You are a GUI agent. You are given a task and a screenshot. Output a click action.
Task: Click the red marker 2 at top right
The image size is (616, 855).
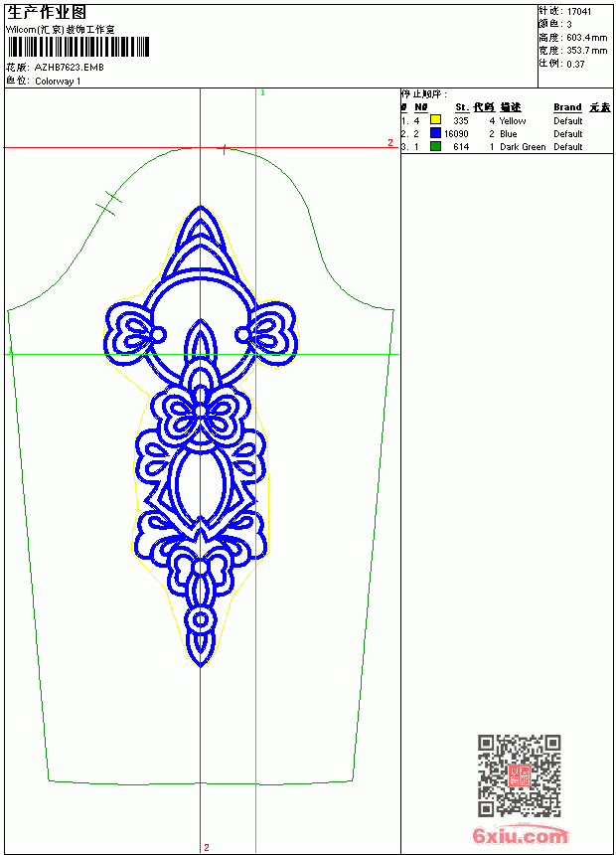pyautogui.click(x=390, y=142)
